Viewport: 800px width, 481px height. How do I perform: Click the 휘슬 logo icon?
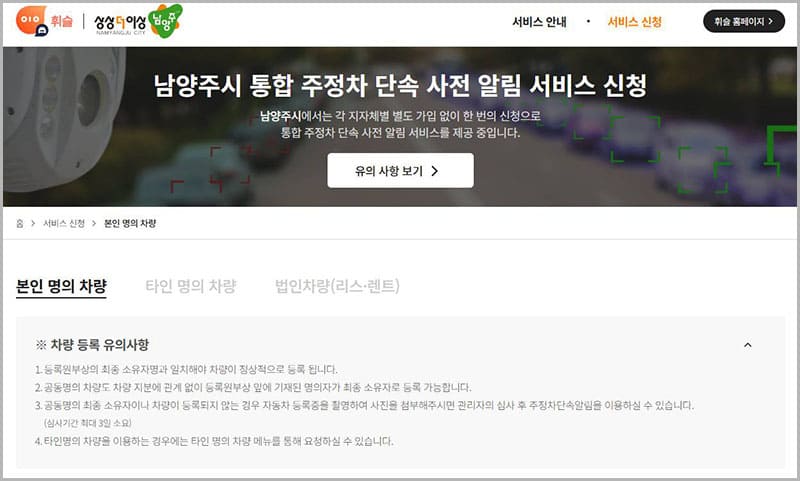(x=44, y=21)
